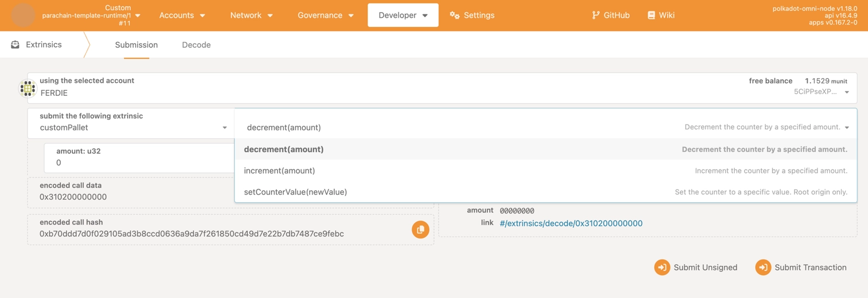Image resolution: width=868 pixels, height=298 pixels.
Task: Select increment(amount) from the list
Action: (280, 171)
